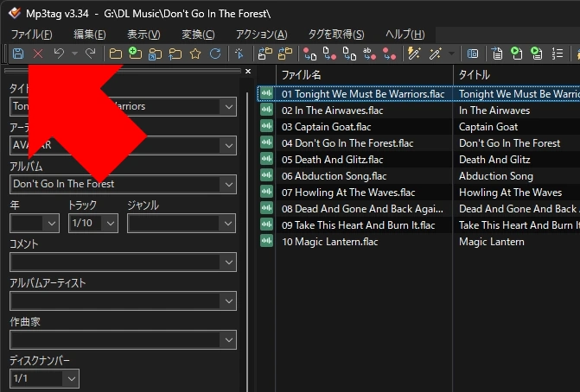Close the tag panel with the small X
The height and width of the screenshot is (392, 580).
(248, 72)
